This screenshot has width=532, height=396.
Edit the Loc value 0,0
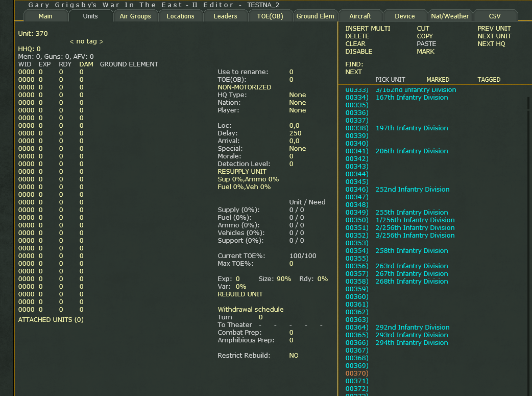pos(294,126)
